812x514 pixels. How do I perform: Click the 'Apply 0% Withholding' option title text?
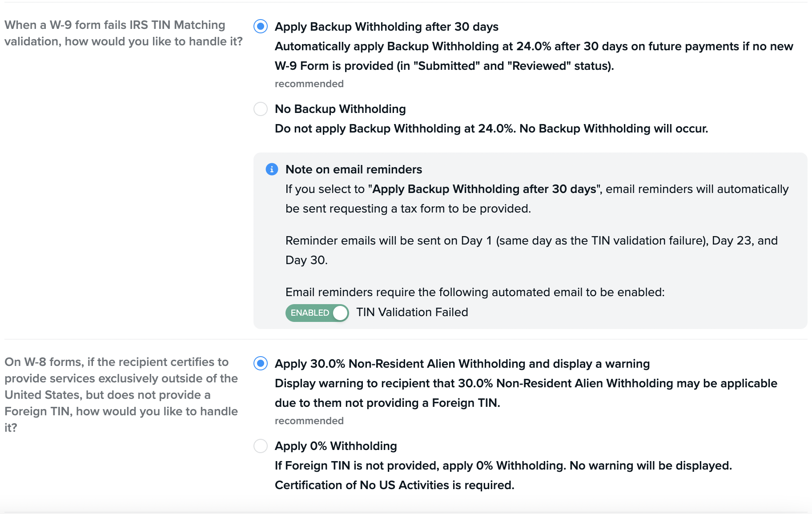[336, 446]
